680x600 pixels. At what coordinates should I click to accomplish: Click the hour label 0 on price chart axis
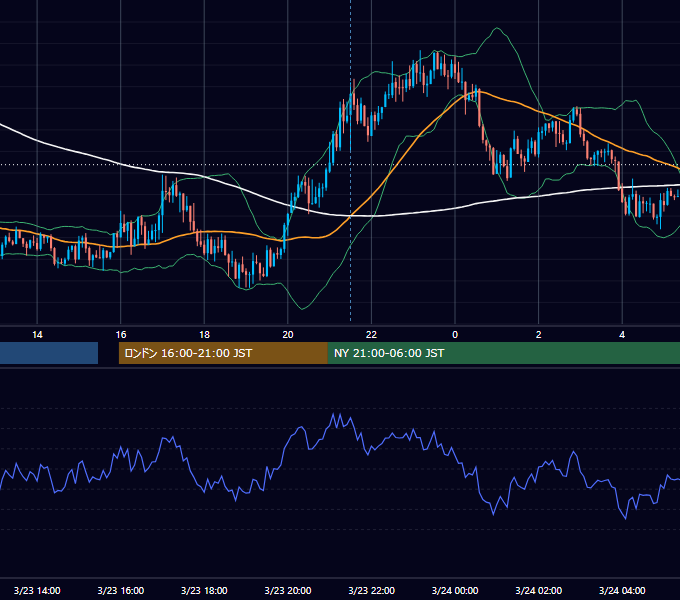click(x=455, y=335)
